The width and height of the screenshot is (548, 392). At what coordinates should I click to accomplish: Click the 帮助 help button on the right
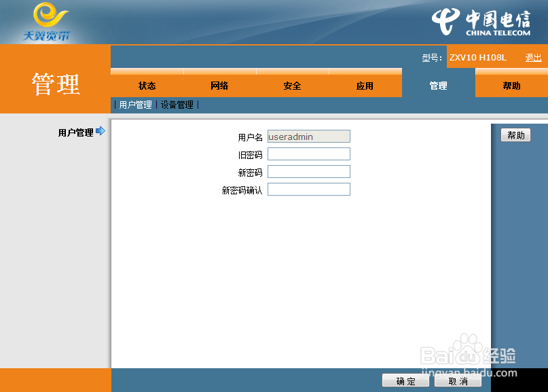click(515, 135)
